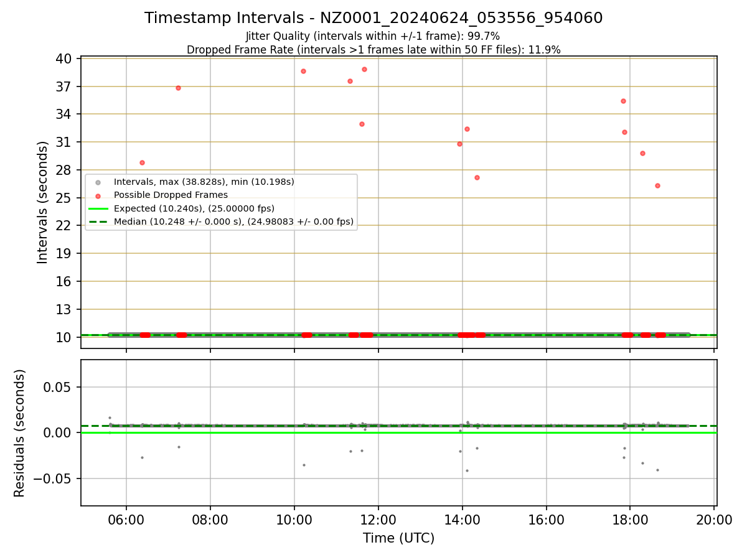Click the red dropped-frame point near 28.8 seconds after 06:00
Image resolution: width=747 pixels, height=560 pixels.
point(142,162)
